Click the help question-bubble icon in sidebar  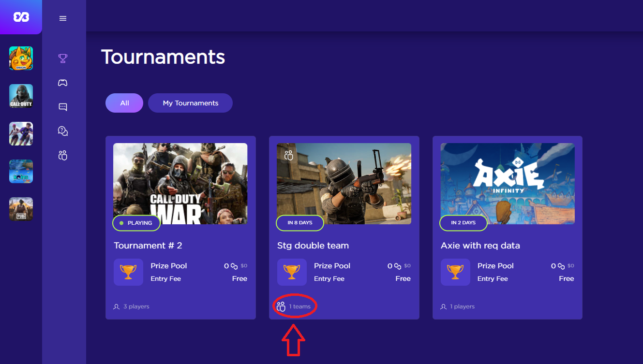pos(63,131)
